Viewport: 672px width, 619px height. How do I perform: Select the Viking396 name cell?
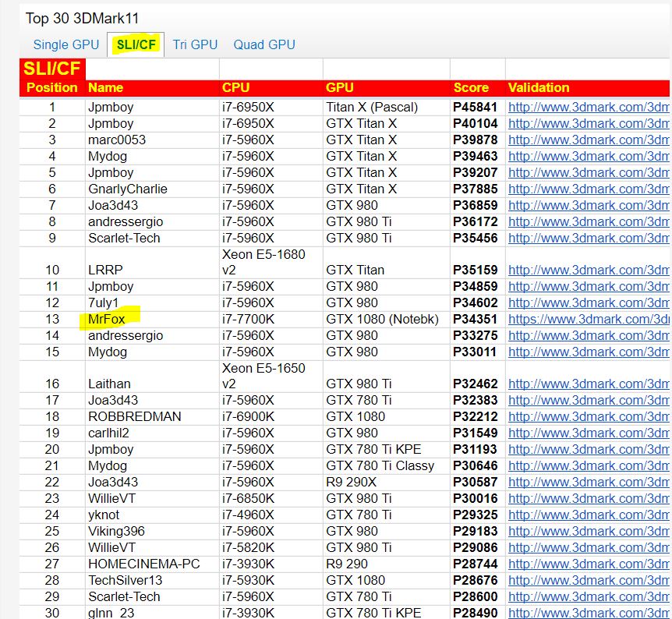(152, 531)
